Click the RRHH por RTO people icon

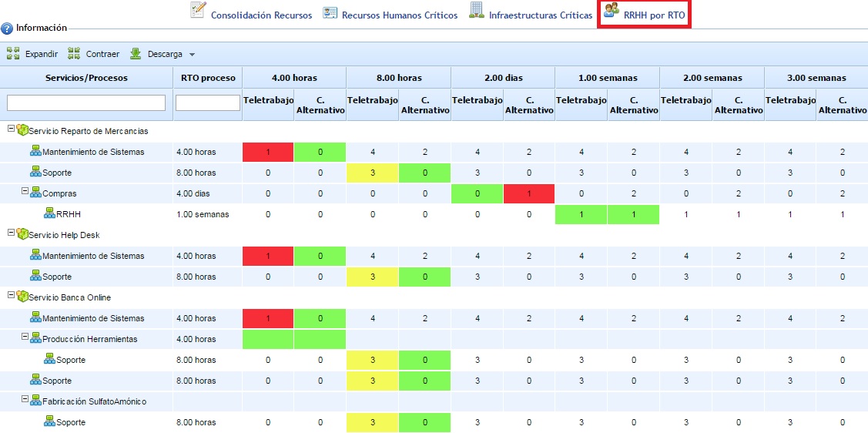coord(612,12)
